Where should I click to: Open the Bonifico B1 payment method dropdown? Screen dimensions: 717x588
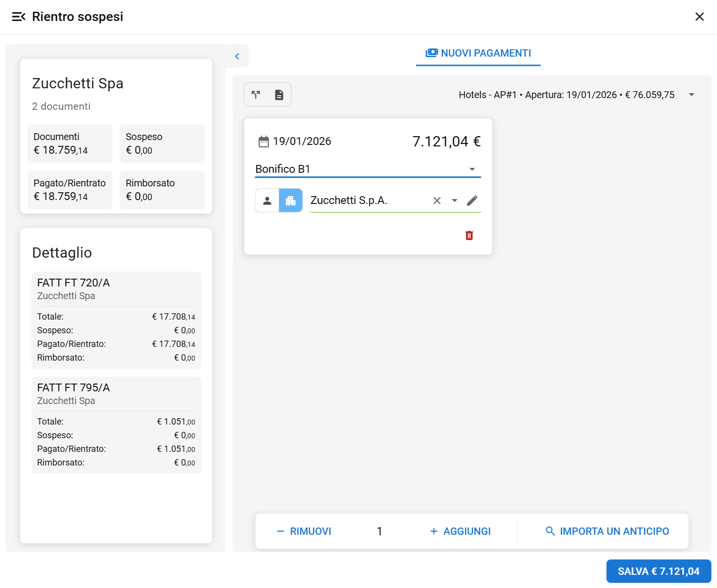pyautogui.click(x=472, y=169)
